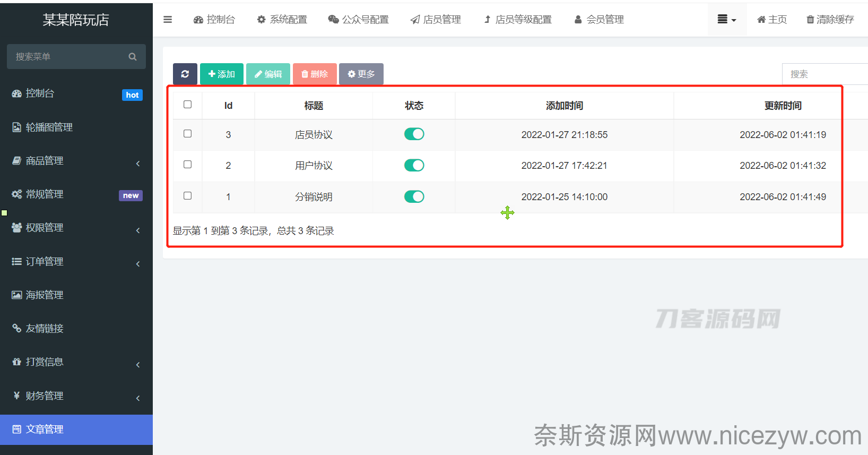Click the yen icon beside 财务管理

tap(16, 396)
